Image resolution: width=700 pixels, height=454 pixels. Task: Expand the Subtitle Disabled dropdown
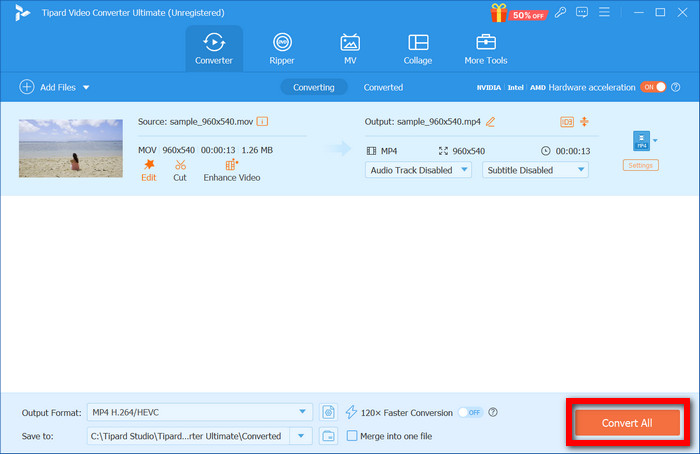pos(535,170)
